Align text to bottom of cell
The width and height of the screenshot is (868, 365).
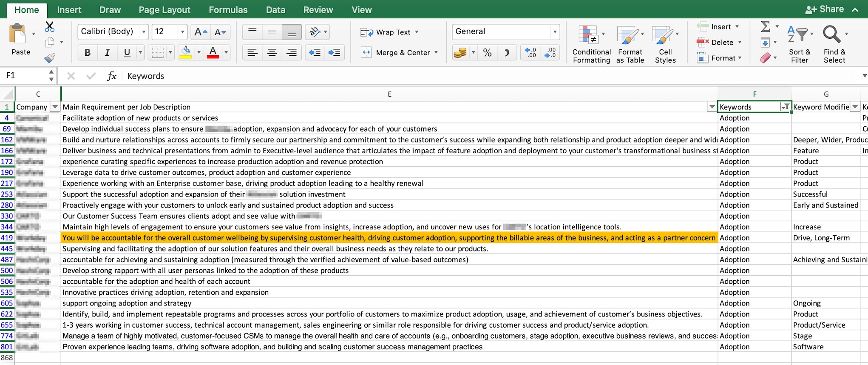(x=292, y=32)
